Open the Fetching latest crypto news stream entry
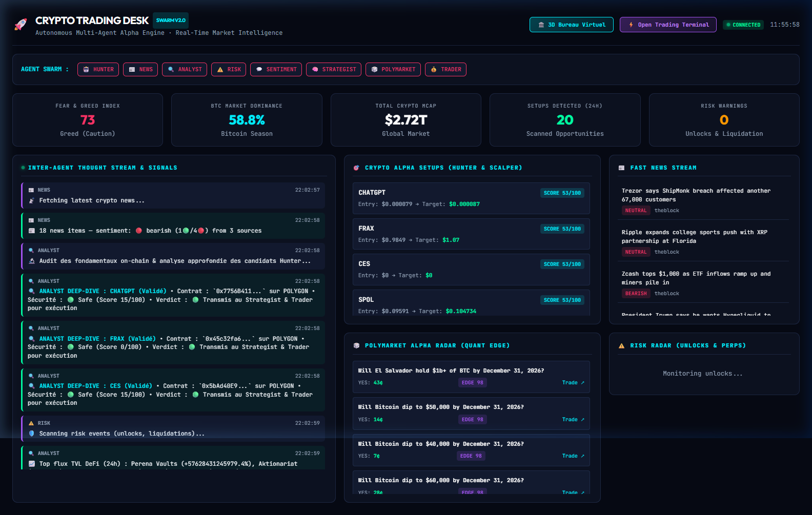Viewport: 812px width, 515px height. 173,195
